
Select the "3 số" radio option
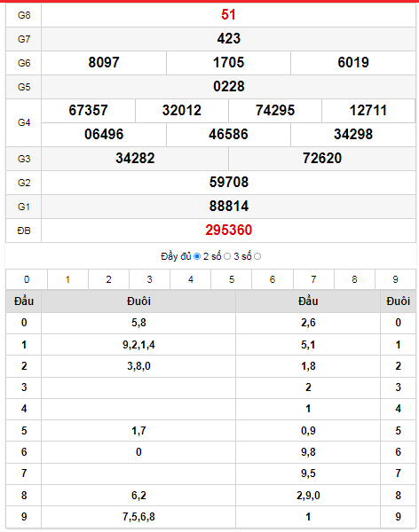tap(257, 256)
